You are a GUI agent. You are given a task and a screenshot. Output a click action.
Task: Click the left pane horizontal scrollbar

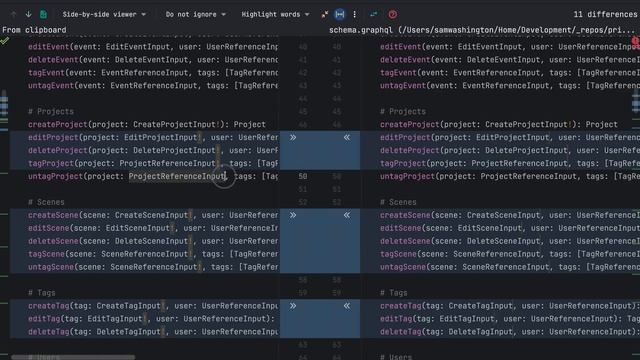[73, 357]
